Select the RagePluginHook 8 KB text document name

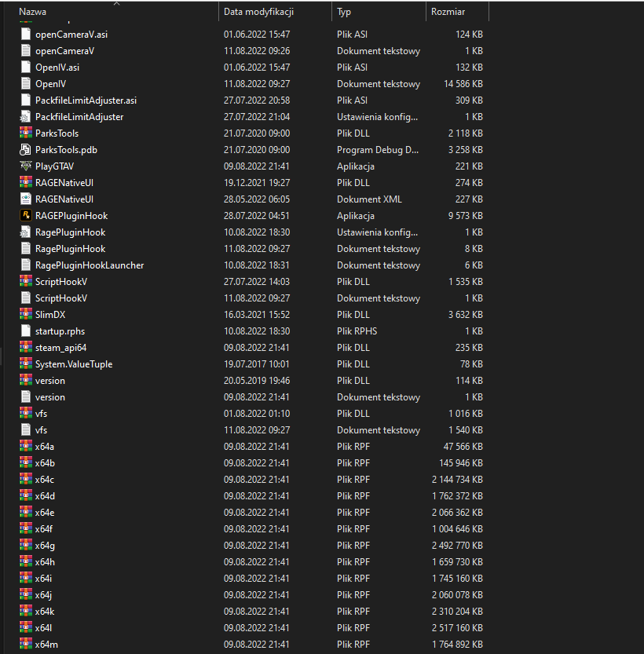pyautogui.click(x=71, y=249)
